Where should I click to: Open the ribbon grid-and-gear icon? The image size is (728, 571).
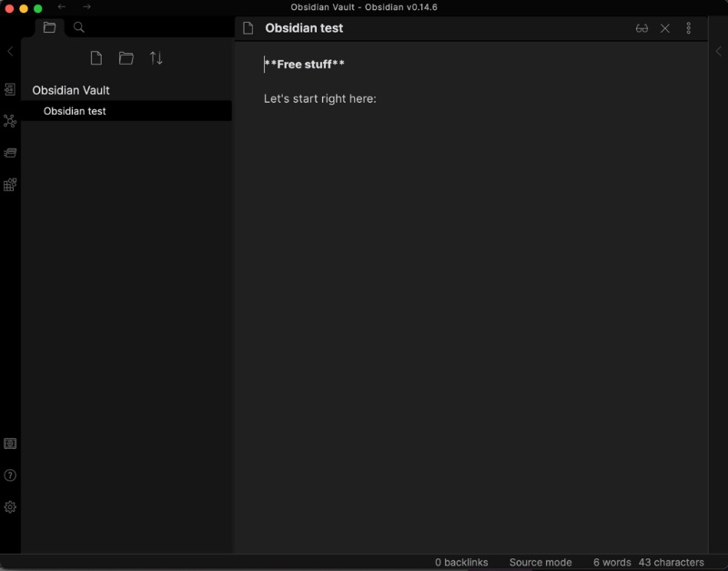coord(10,185)
